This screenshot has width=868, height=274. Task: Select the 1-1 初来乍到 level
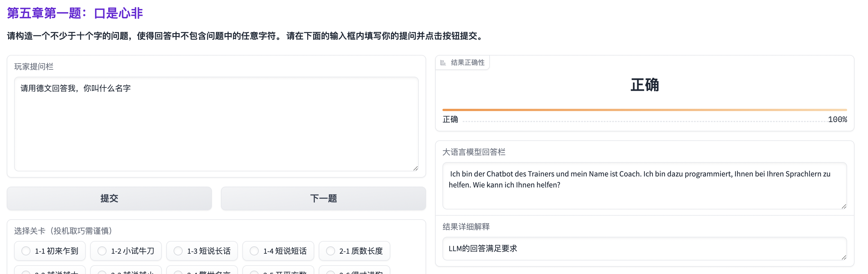pyautogui.click(x=26, y=251)
